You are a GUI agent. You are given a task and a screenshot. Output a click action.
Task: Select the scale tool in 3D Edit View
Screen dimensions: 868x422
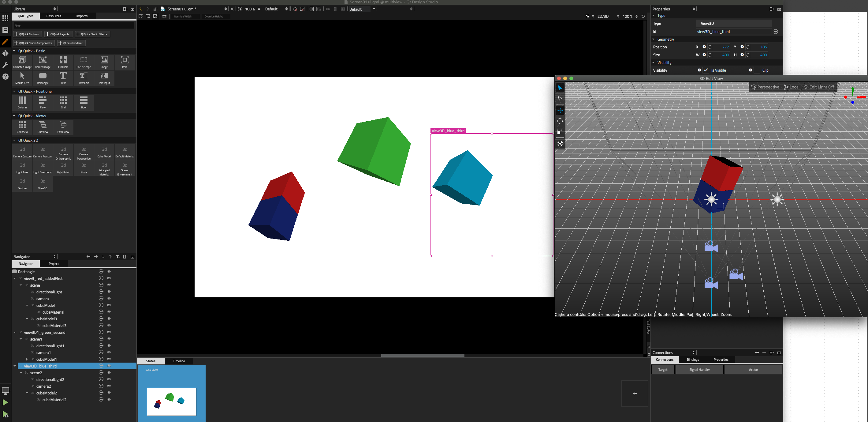click(560, 132)
